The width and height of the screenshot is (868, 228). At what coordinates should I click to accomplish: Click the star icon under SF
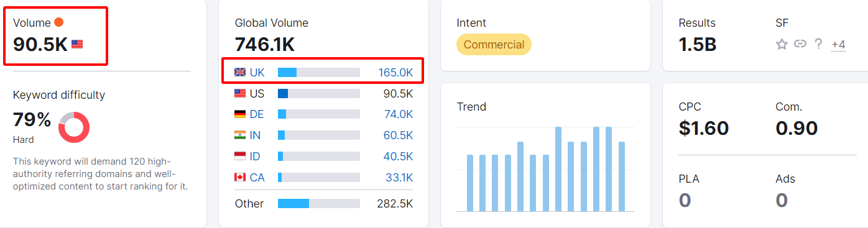coord(782,44)
